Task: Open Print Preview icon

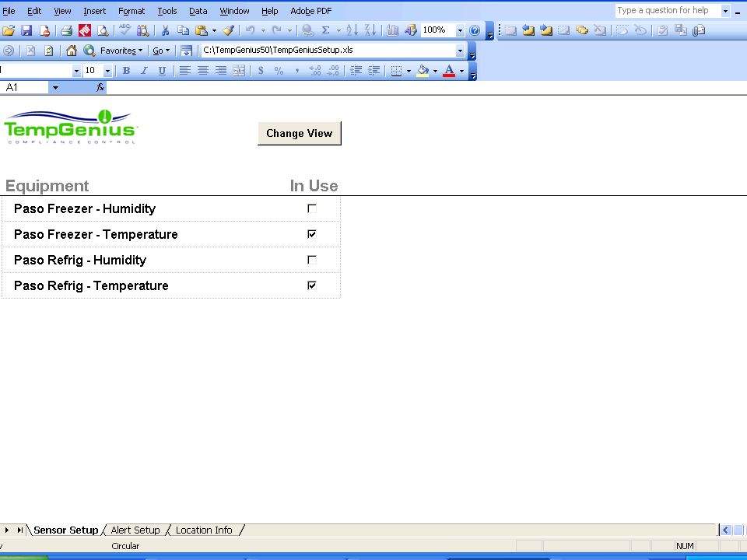Action: (x=103, y=30)
